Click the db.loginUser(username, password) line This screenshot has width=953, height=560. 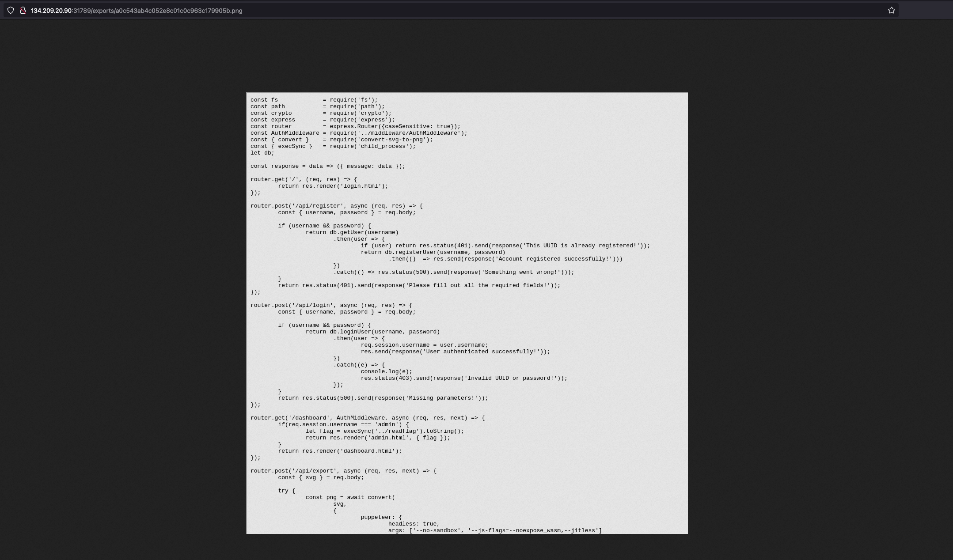pyautogui.click(x=373, y=332)
